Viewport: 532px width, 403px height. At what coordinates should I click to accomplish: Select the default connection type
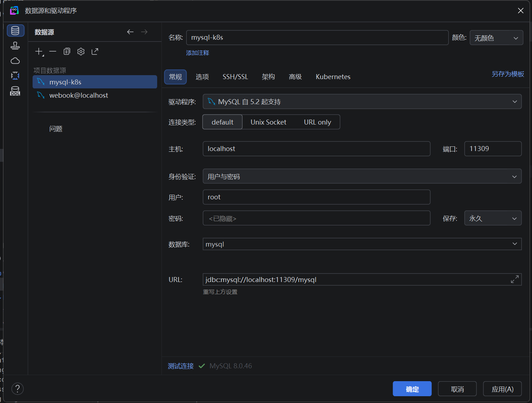coord(222,122)
